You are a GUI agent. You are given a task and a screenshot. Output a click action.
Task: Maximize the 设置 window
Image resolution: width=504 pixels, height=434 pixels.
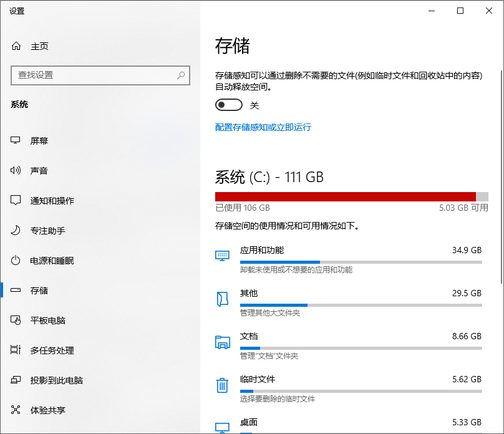460,11
